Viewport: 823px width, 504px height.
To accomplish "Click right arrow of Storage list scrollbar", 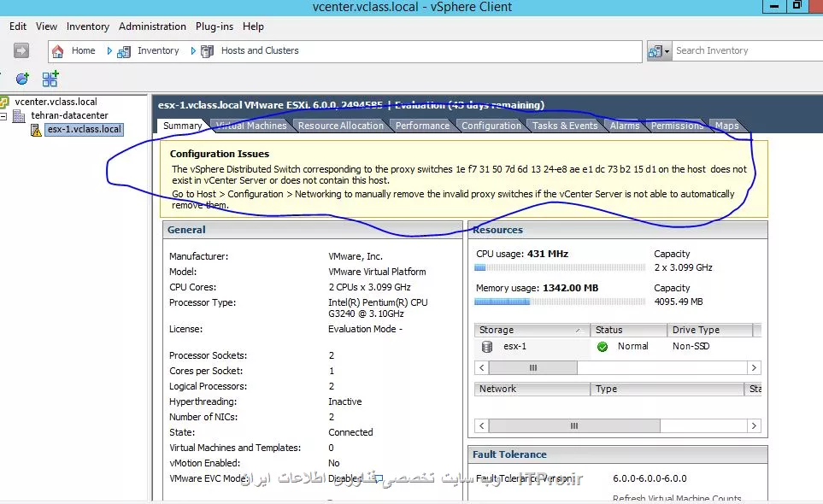I will coord(754,368).
